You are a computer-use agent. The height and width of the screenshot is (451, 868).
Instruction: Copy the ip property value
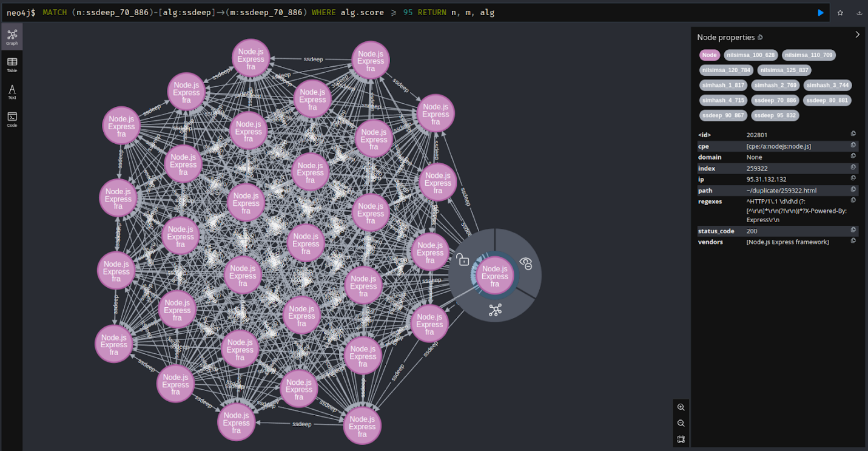pyautogui.click(x=853, y=178)
